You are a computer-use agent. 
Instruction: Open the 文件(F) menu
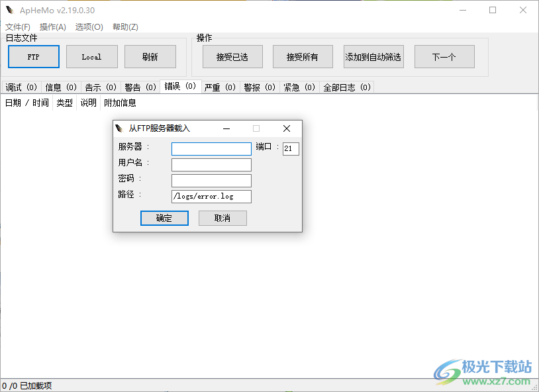(18, 27)
